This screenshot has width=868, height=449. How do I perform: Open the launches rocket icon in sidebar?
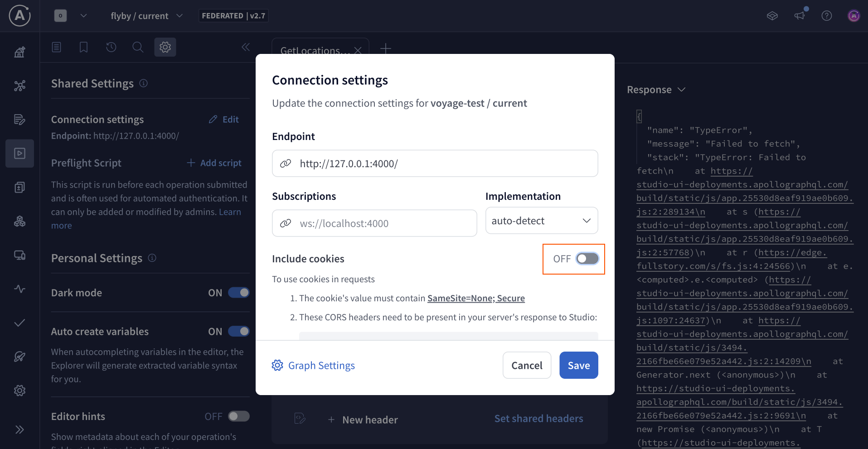19,357
